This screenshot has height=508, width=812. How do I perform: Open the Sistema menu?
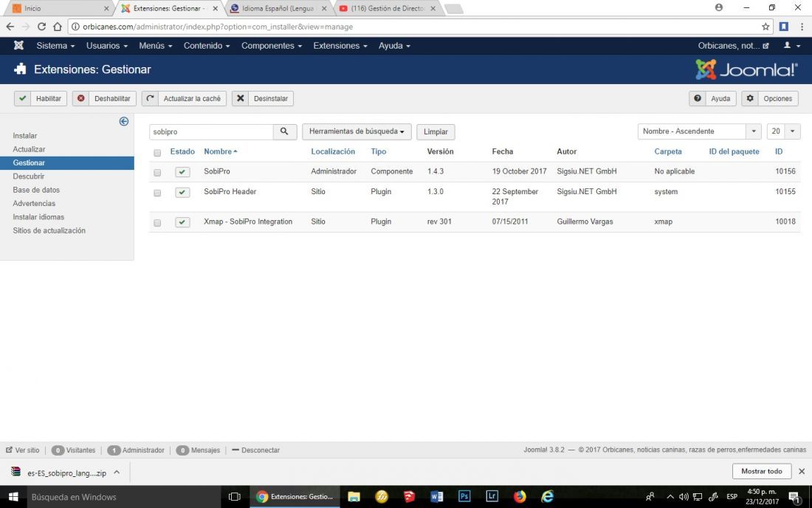55,46
